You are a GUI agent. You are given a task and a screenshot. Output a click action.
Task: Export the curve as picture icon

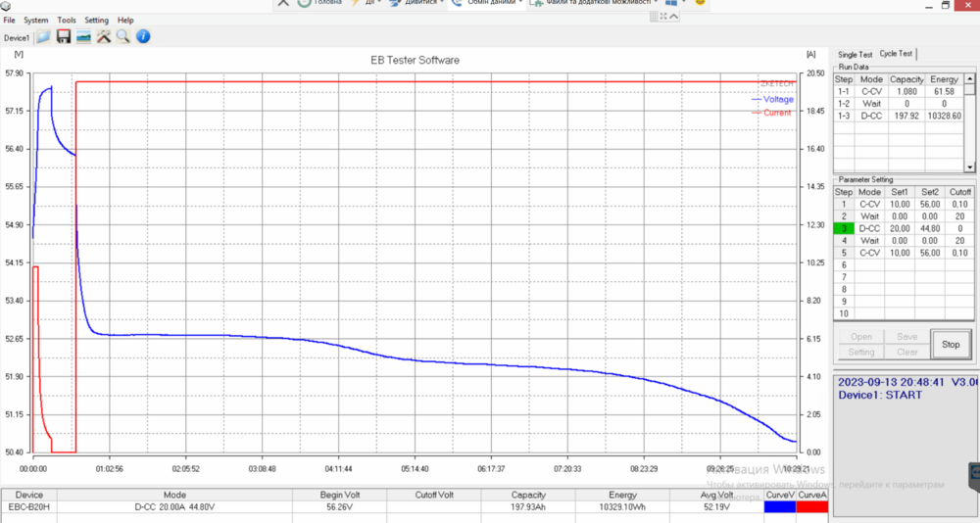83,37
